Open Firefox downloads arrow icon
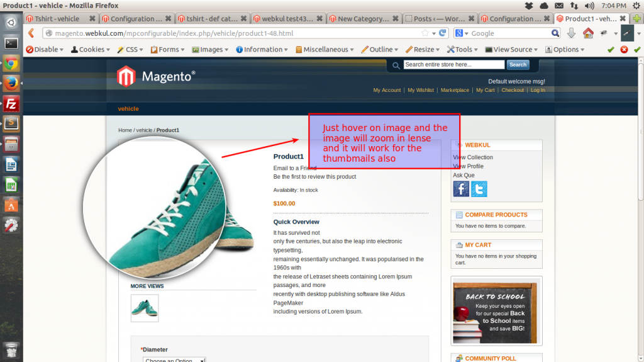 click(x=571, y=33)
